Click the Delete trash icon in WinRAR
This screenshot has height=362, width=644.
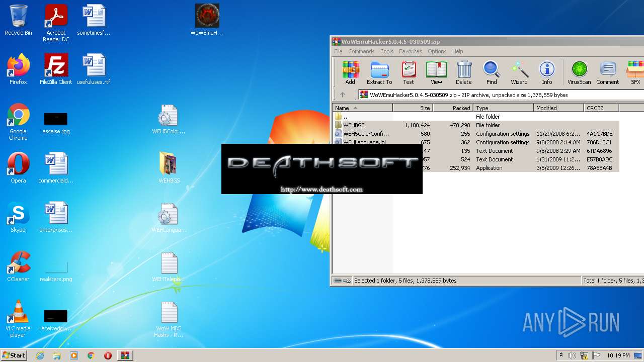tap(464, 73)
